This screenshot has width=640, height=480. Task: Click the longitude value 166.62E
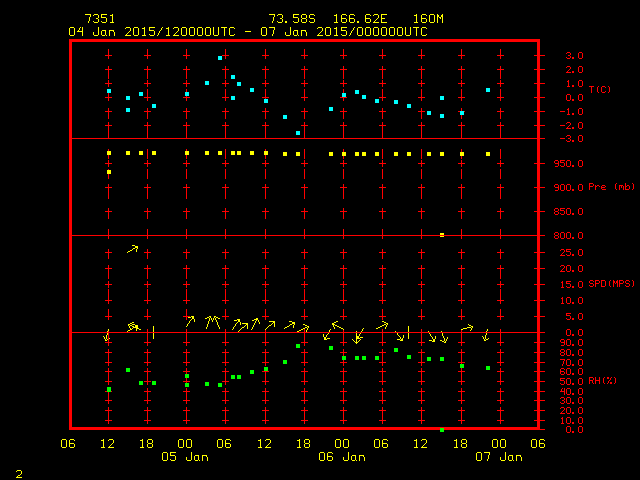pos(350,19)
